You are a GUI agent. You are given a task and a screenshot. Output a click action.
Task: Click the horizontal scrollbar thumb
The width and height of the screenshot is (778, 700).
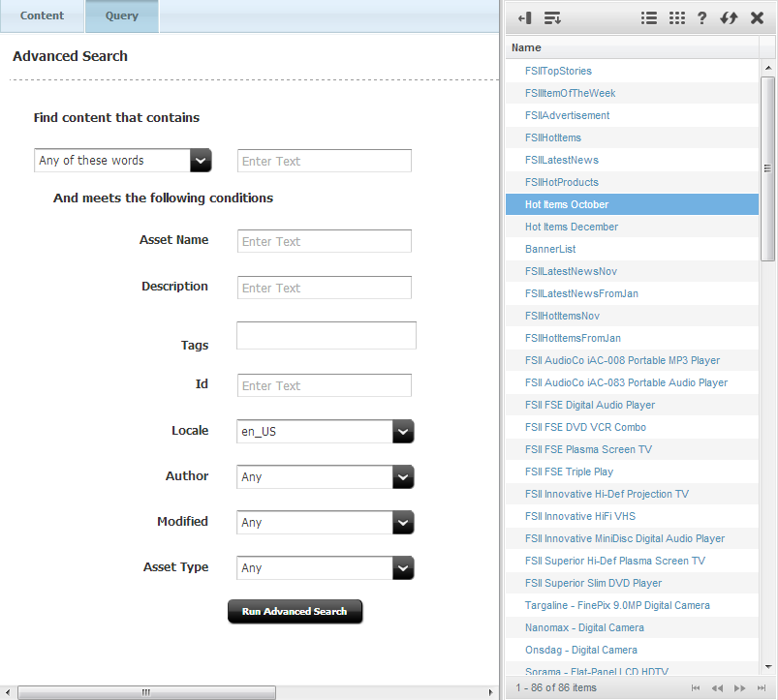click(146, 692)
